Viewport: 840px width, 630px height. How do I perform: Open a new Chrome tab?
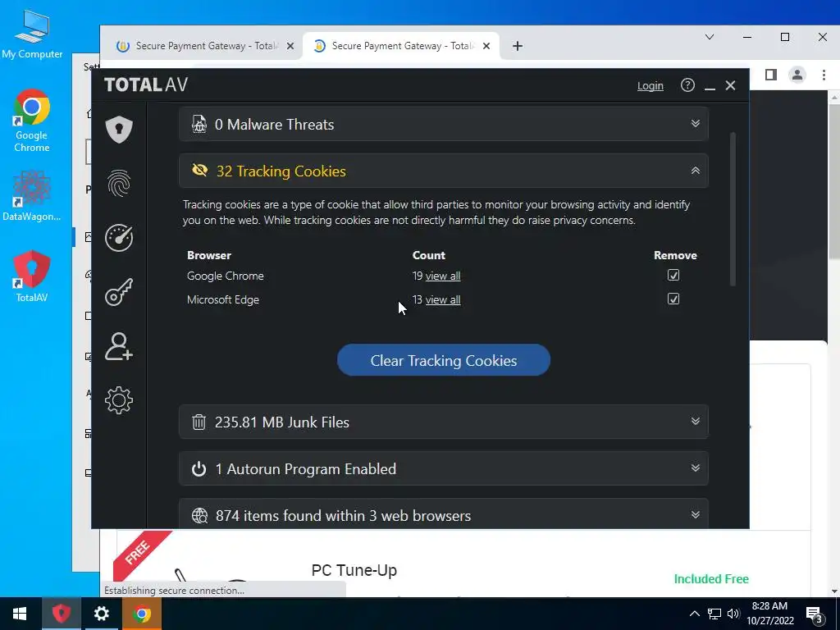(518, 46)
